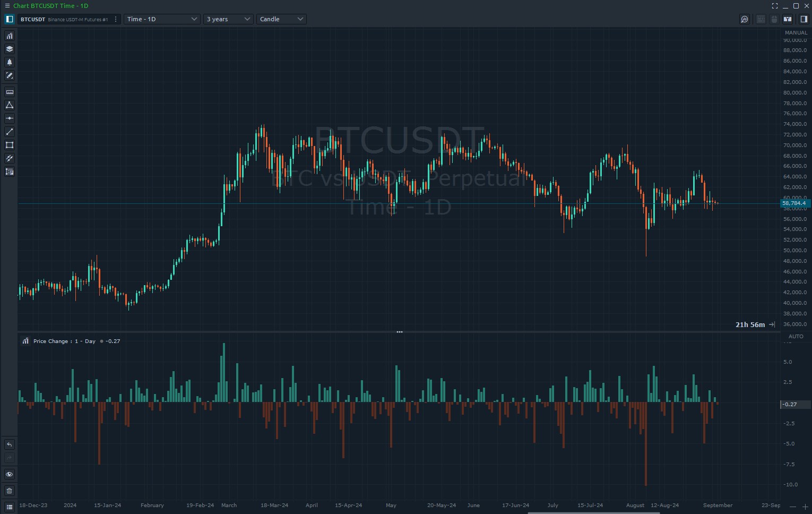This screenshot has height=514, width=812.
Task: Click the 21h 56m countdown text
Action: [750, 324]
